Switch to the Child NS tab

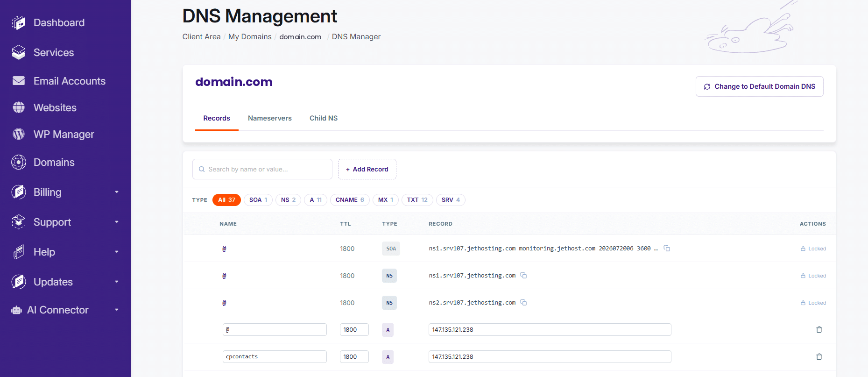(x=324, y=118)
